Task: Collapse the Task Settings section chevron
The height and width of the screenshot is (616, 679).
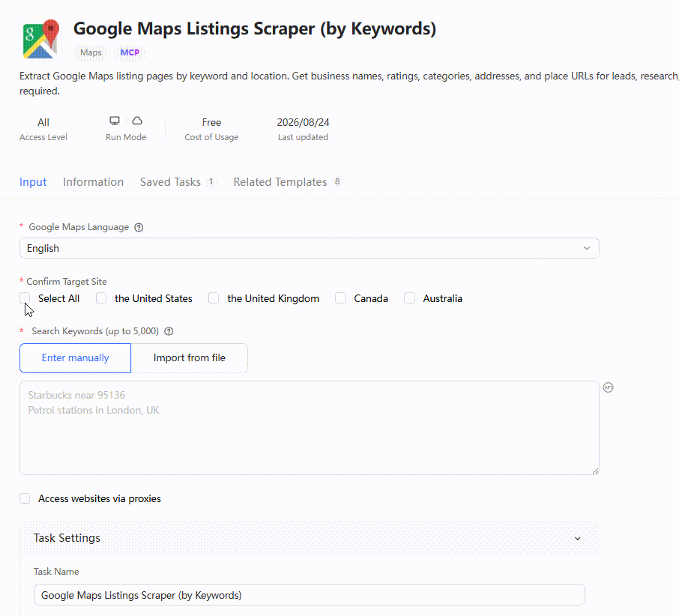Action: (577, 538)
